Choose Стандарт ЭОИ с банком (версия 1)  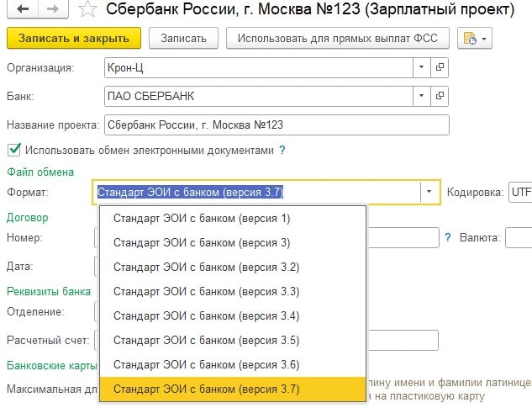(201, 219)
